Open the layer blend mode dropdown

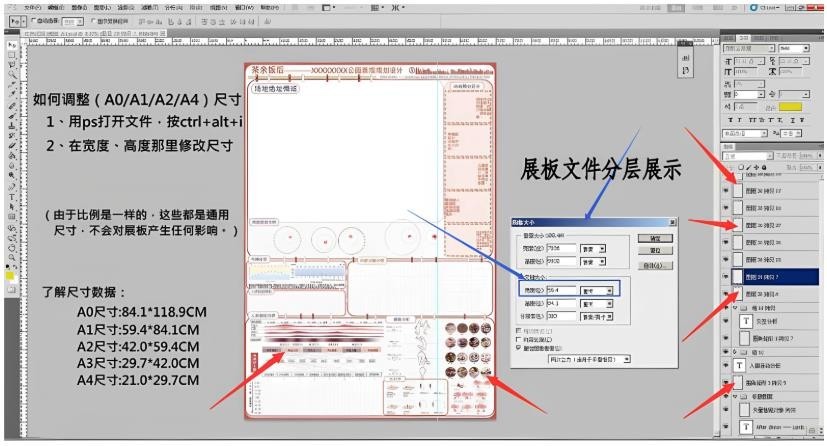748,156
